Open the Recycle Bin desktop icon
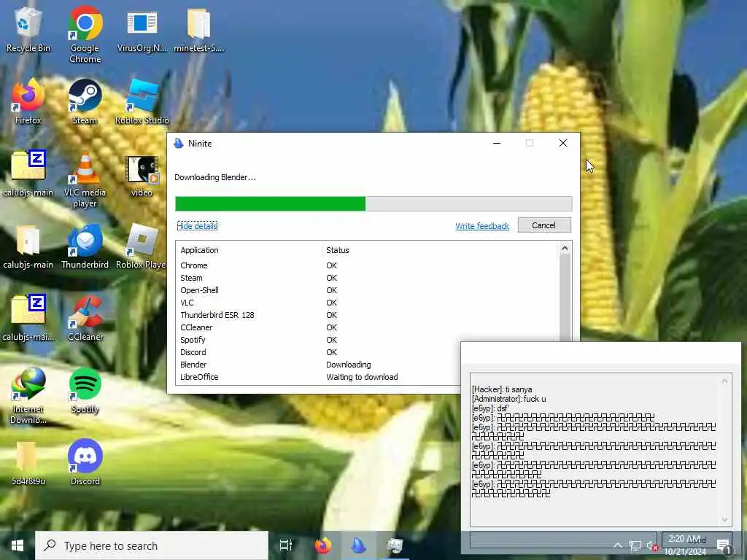 click(28, 29)
